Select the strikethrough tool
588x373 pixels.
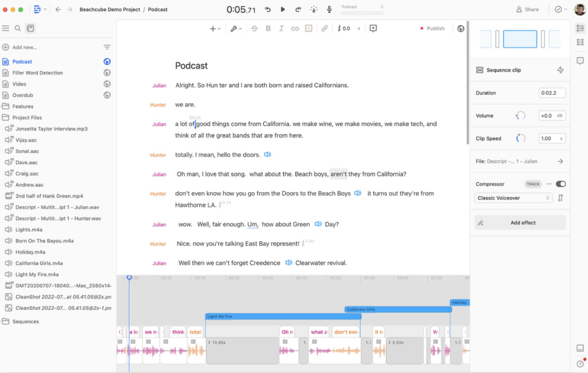[x=255, y=28]
